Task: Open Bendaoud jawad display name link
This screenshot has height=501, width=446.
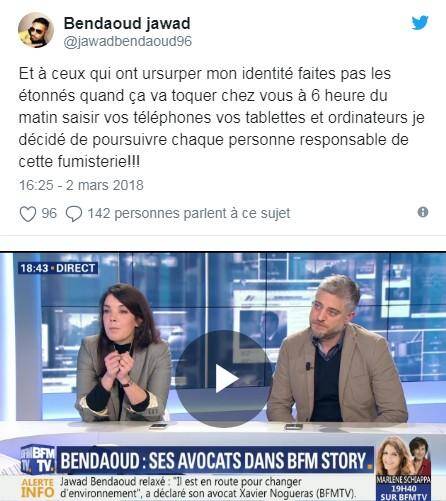Action: pyautogui.click(x=127, y=23)
